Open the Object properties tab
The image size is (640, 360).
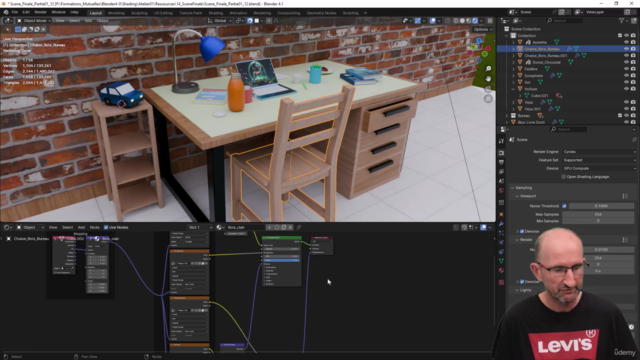point(501,214)
